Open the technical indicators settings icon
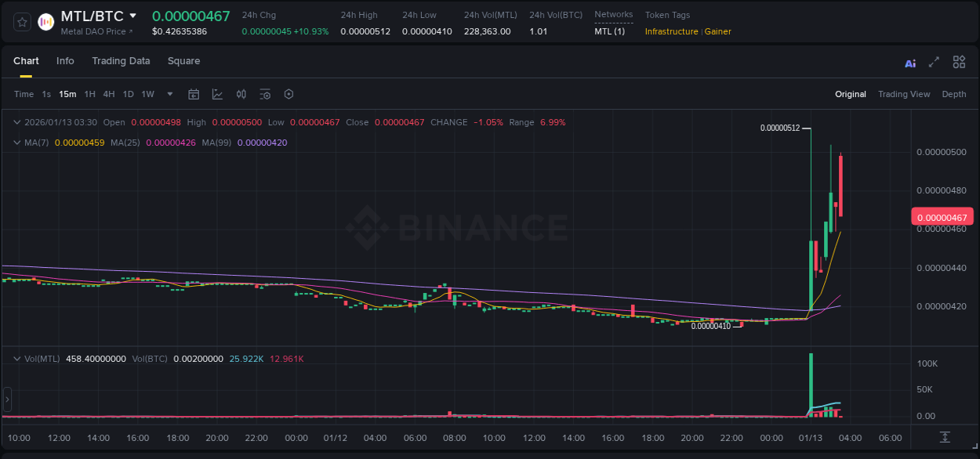The width and height of the screenshot is (980, 459). [x=265, y=94]
